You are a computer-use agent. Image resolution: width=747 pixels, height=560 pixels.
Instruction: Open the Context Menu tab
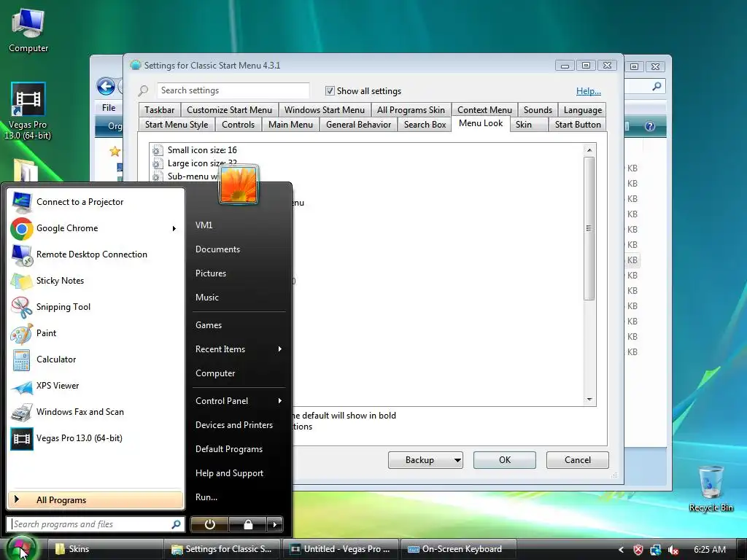(x=484, y=110)
